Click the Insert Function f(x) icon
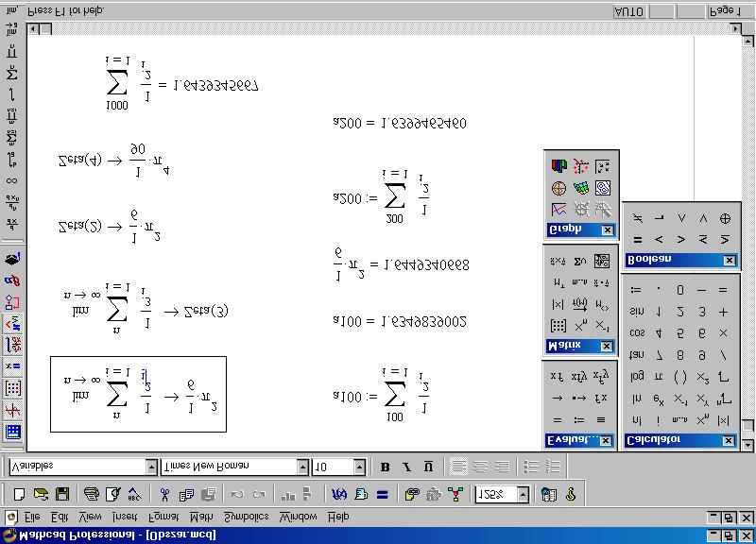Viewport: 756px width, 544px height. coord(339,494)
